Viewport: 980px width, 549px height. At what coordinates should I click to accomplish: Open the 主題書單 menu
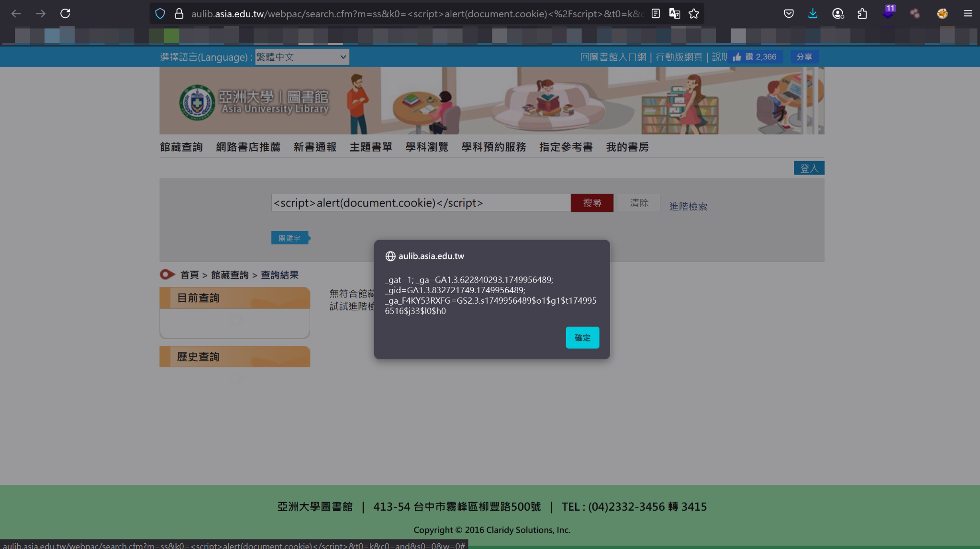point(371,147)
